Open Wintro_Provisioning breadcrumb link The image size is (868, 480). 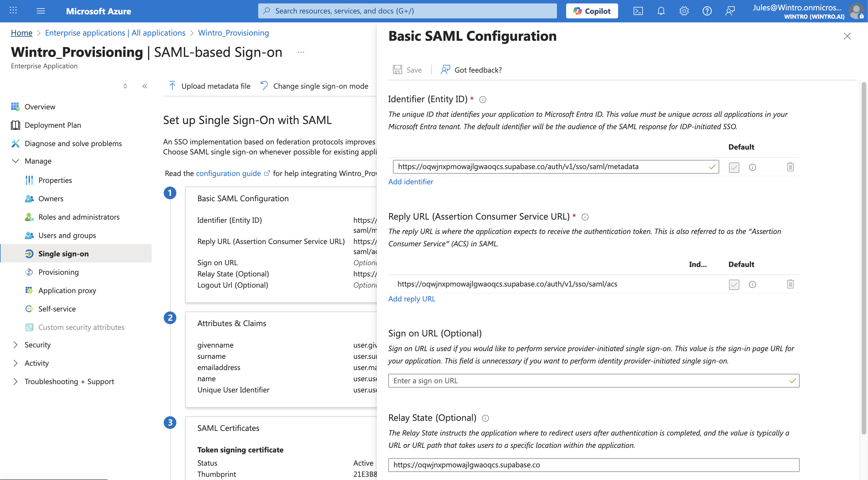(233, 33)
